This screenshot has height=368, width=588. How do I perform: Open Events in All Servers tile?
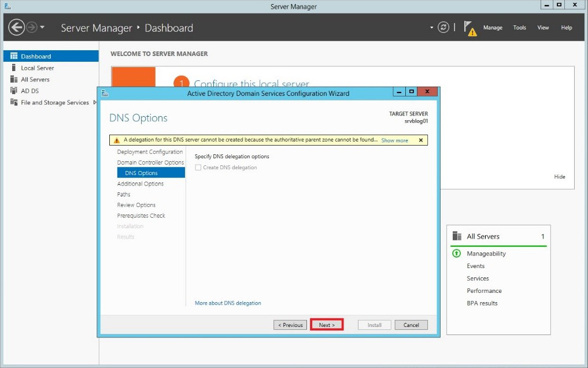(475, 266)
